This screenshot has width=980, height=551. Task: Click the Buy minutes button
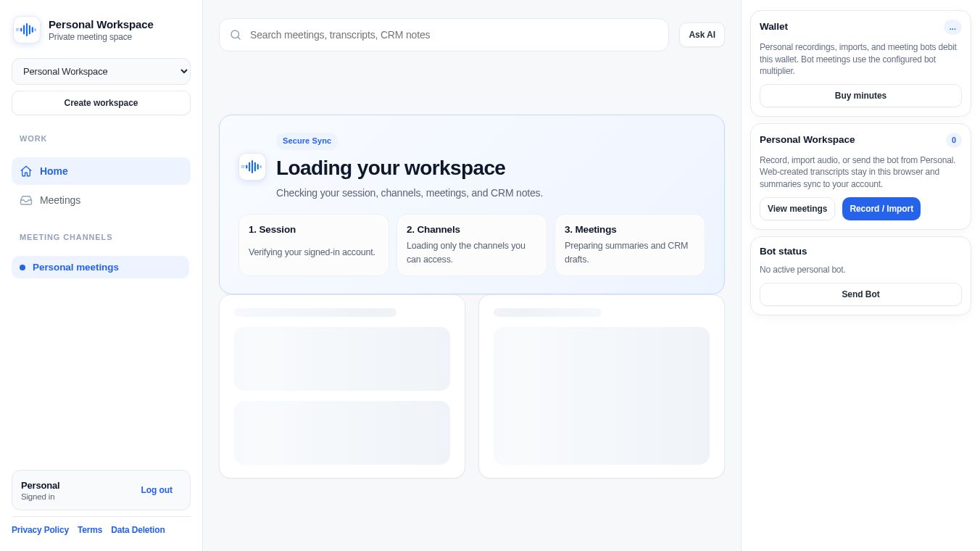(860, 96)
